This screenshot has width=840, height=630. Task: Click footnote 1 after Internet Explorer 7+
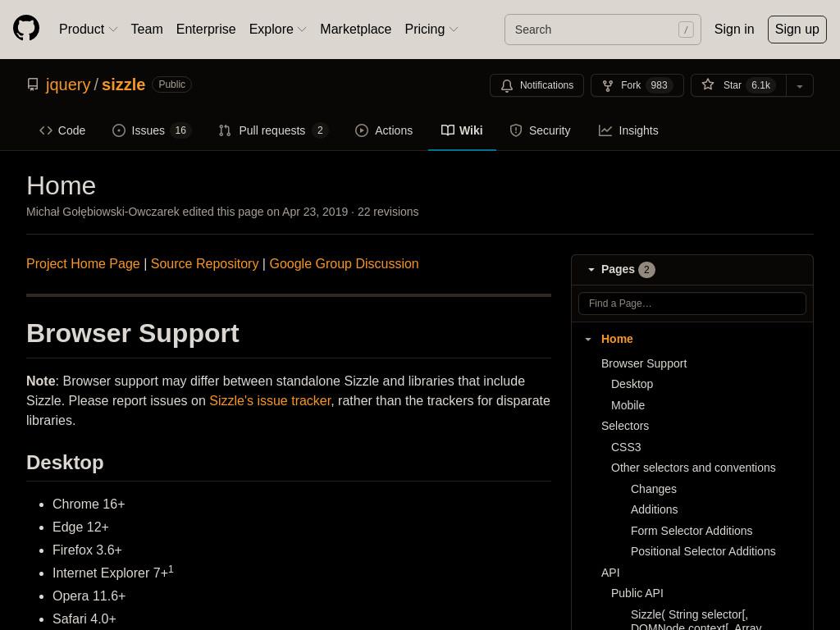(x=171, y=569)
